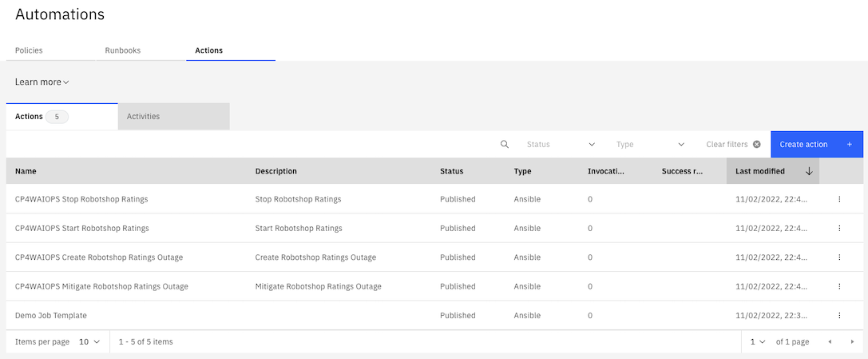Click the search magnifier icon

coord(504,145)
